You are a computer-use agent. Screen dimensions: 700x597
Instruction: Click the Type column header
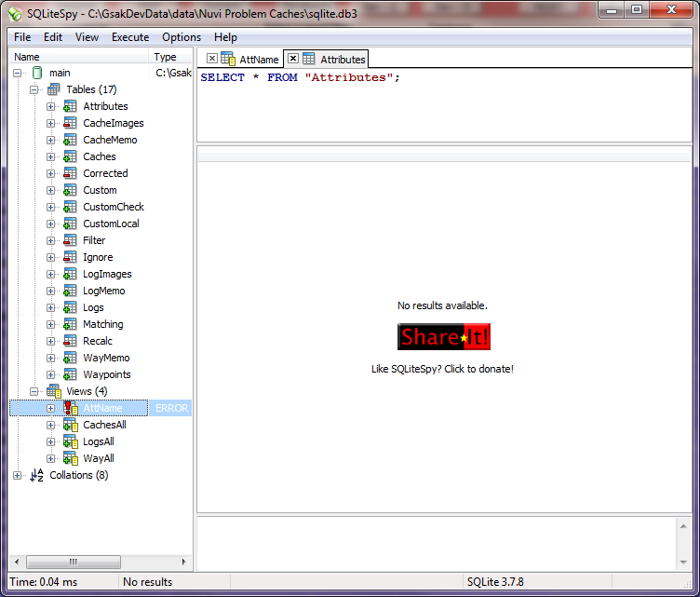point(171,57)
